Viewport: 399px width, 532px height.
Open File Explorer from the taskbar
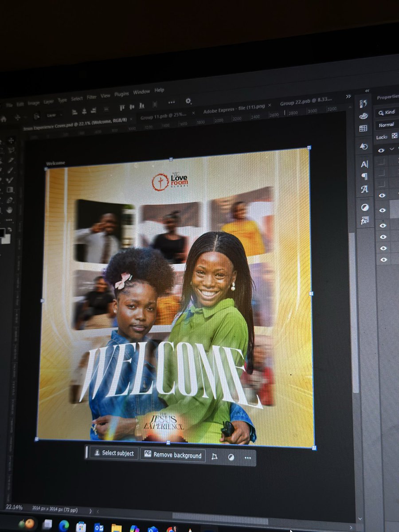coord(116,528)
